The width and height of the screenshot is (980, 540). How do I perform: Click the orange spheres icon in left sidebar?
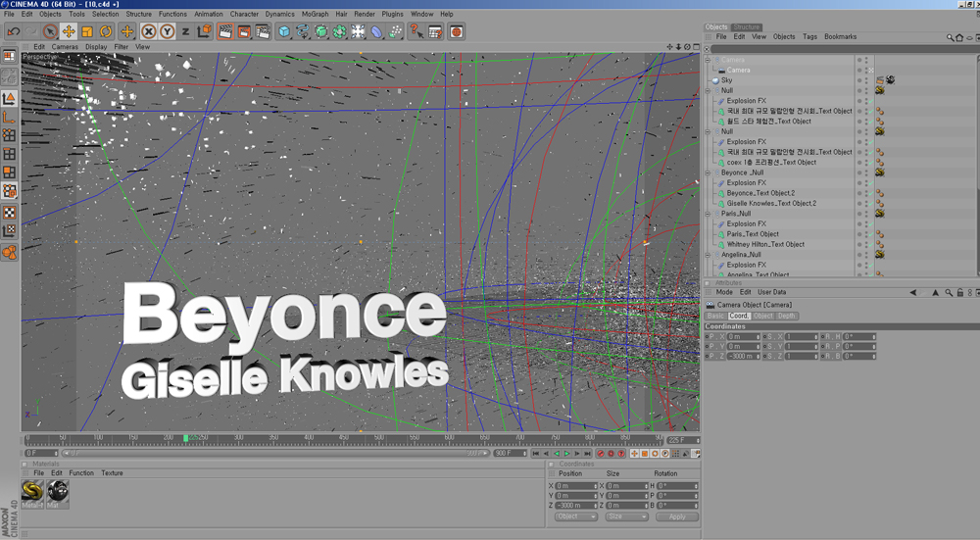pos(10,253)
